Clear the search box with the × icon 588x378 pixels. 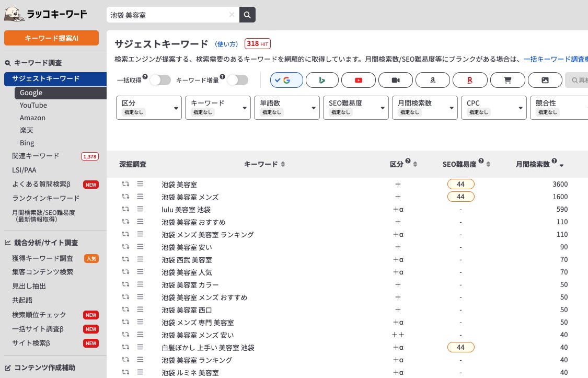[x=232, y=15]
